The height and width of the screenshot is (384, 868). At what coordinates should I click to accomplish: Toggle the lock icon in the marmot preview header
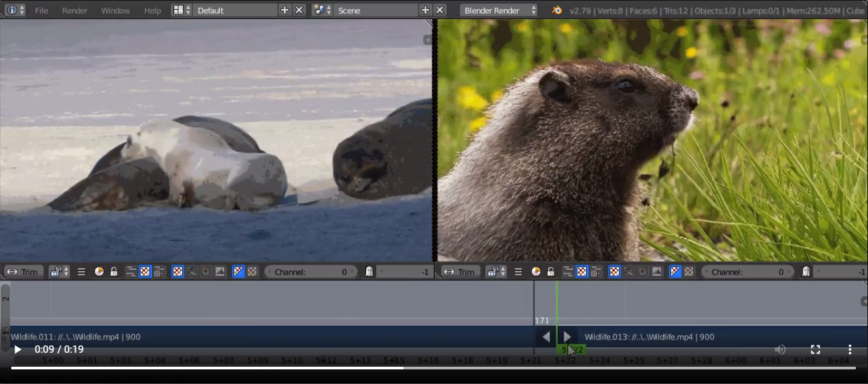pyautogui.click(x=550, y=272)
